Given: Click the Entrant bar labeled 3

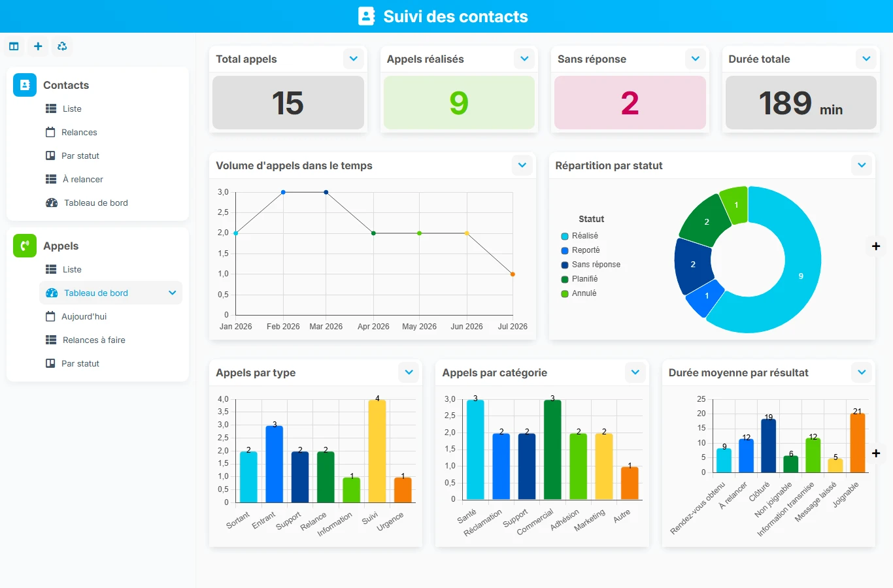Looking at the screenshot, I should point(275,464).
